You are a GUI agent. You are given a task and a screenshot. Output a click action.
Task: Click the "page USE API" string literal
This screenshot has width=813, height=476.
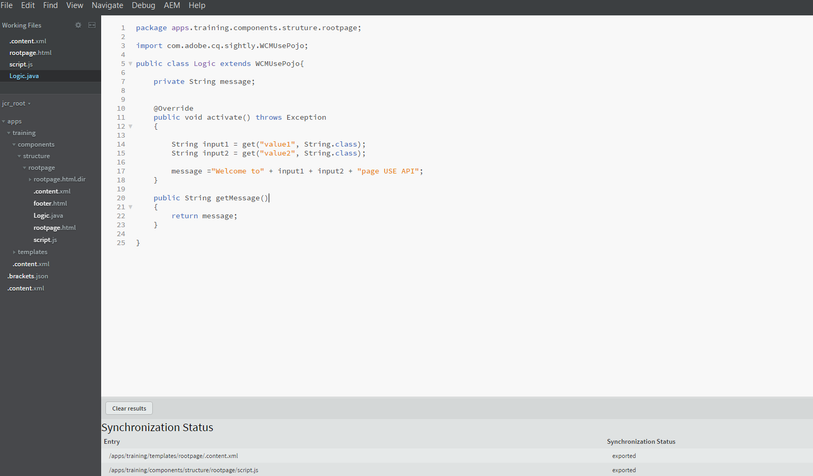[388, 171]
